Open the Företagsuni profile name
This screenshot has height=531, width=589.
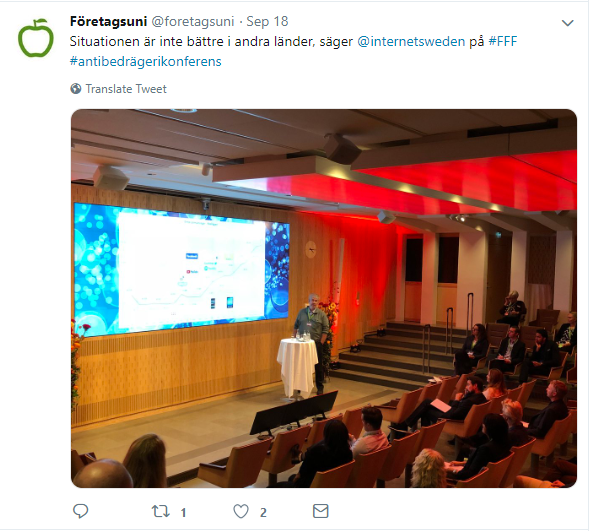coord(108,21)
